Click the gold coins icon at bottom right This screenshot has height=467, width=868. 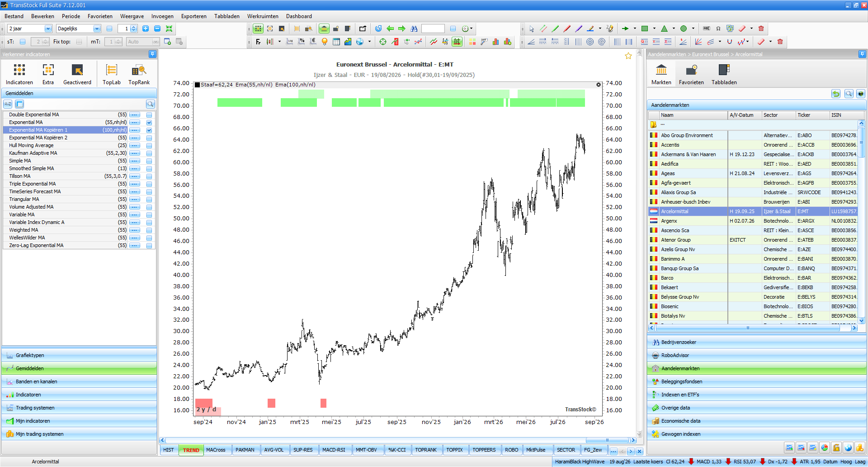pyautogui.click(x=860, y=448)
